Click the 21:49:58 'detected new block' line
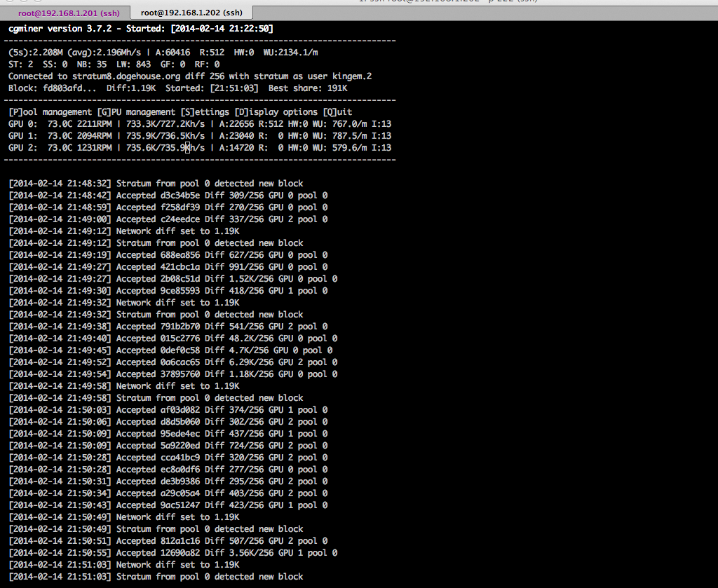 point(156,397)
